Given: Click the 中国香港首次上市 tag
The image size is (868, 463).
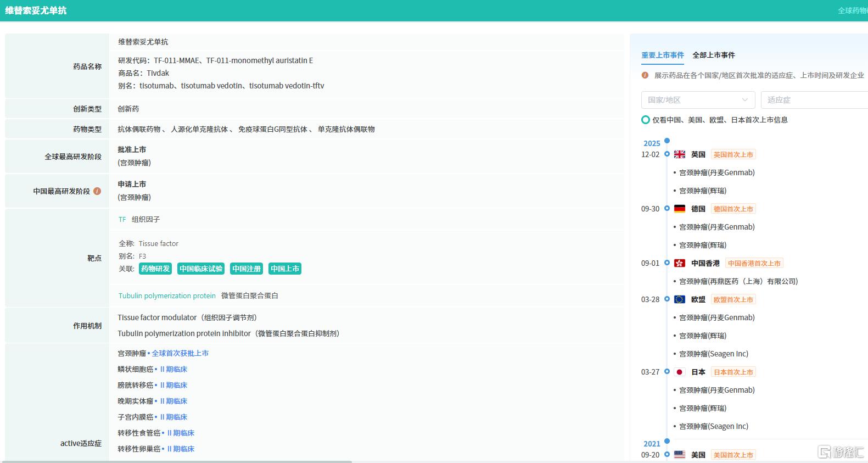Looking at the screenshot, I should pos(754,263).
